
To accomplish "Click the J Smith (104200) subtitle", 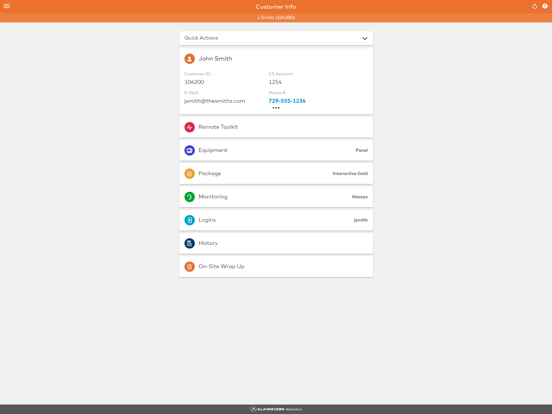I will (276, 18).
